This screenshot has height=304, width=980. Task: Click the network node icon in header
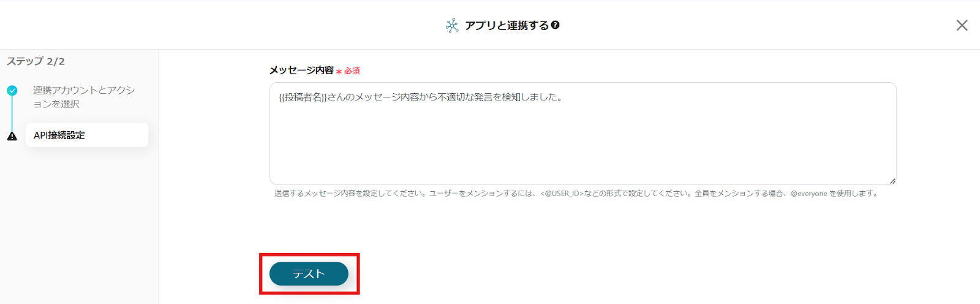point(452,25)
